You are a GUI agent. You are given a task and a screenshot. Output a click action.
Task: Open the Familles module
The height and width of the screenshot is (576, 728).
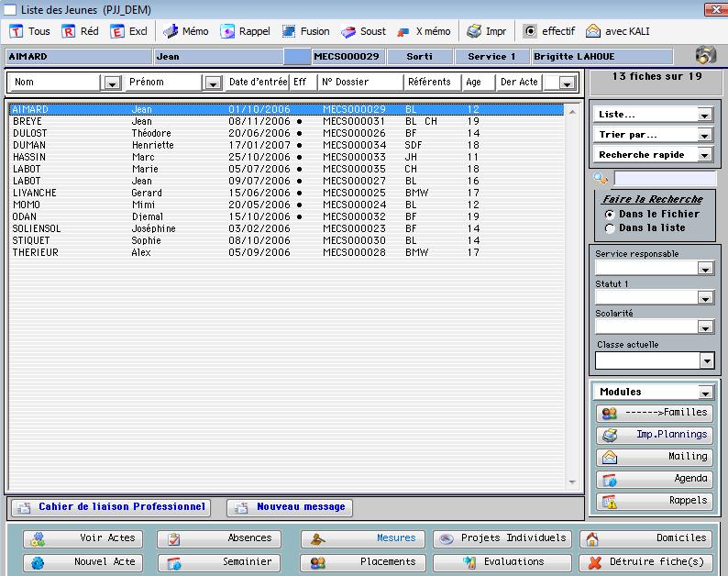point(654,413)
